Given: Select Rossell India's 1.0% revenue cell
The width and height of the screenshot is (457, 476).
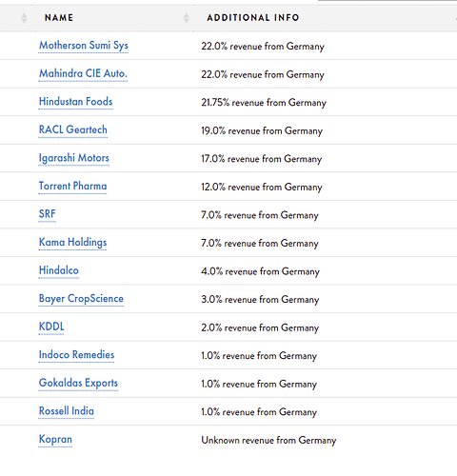Looking at the screenshot, I should (x=259, y=412).
